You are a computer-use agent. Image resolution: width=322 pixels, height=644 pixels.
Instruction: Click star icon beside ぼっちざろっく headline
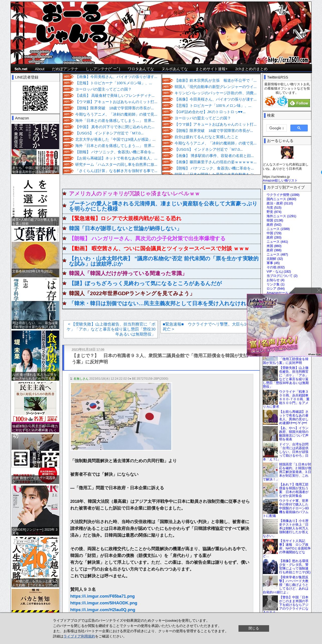[64, 283]
